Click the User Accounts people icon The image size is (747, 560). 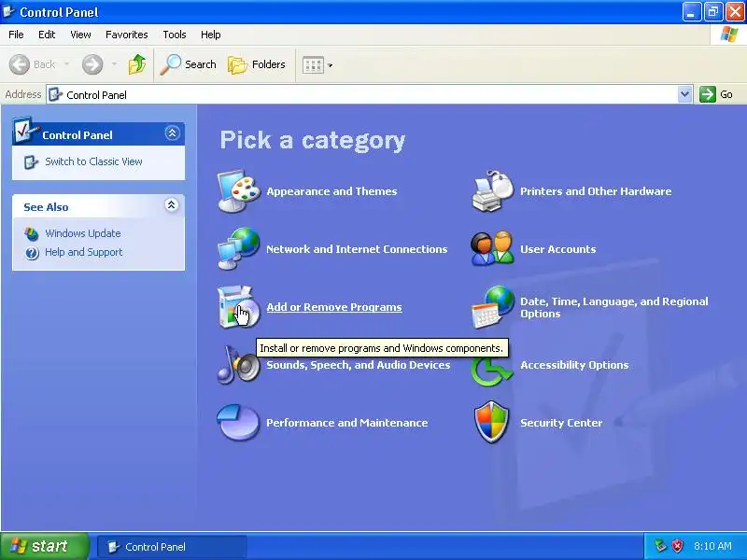pos(493,248)
